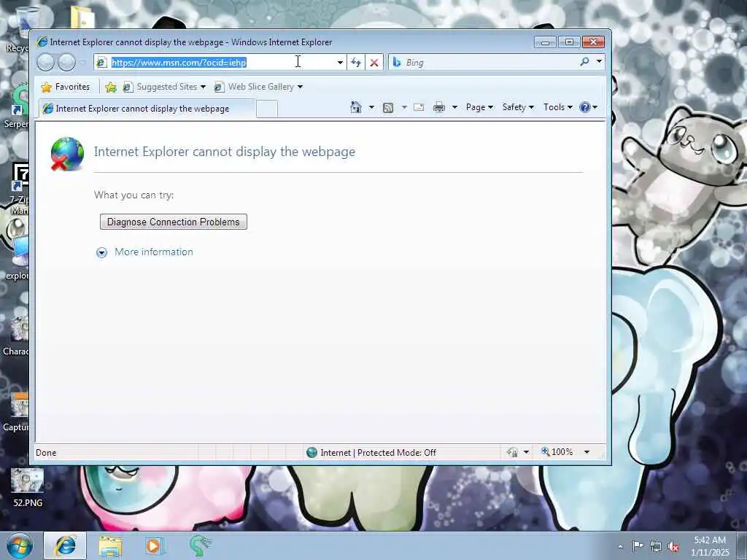This screenshot has width=747, height=560.
Task: Open the Safety menu
Action: [x=518, y=107]
